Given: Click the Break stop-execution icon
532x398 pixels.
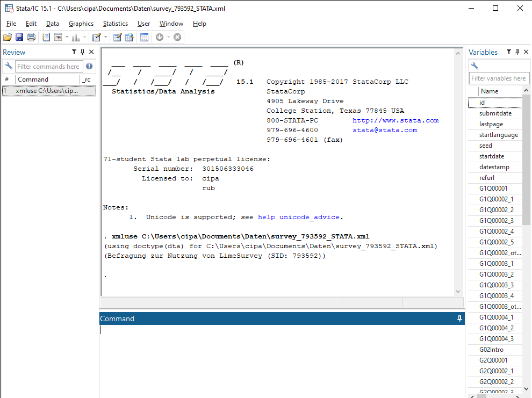Looking at the screenshot, I should pyautogui.click(x=177, y=37).
